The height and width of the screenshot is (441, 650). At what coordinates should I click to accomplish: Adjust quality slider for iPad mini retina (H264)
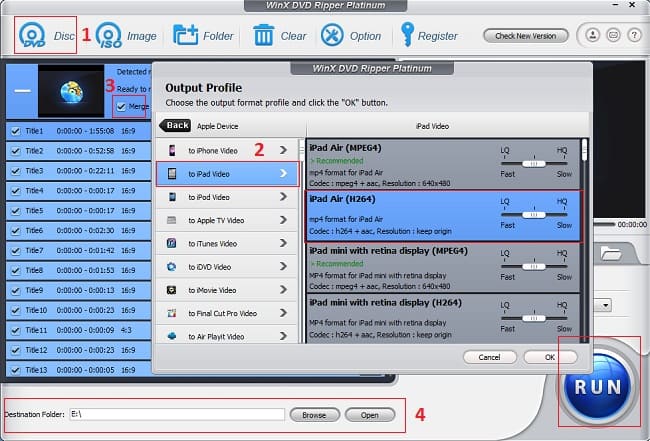tap(534, 318)
